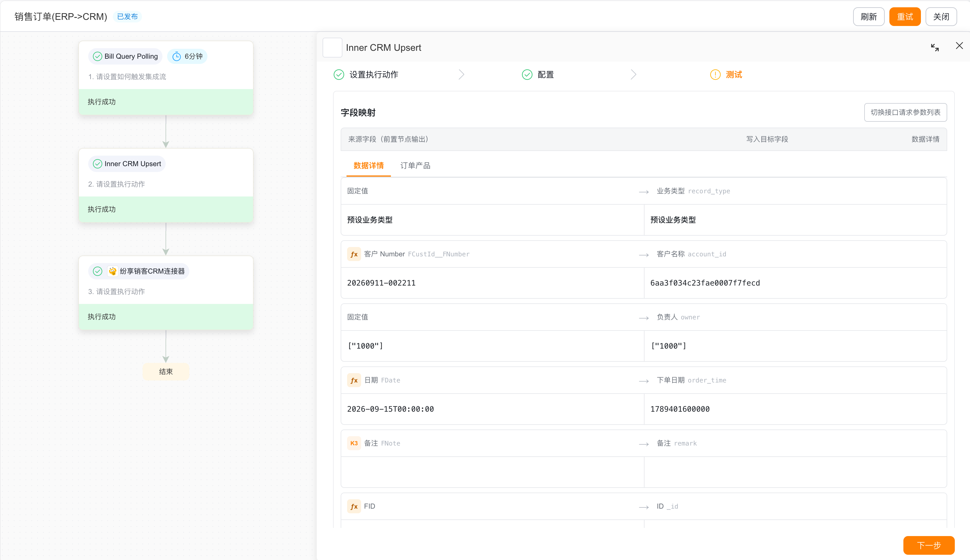Click the 销售订单(ERP->CRM) title
This screenshot has width=970, height=560.
tap(61, 17)
